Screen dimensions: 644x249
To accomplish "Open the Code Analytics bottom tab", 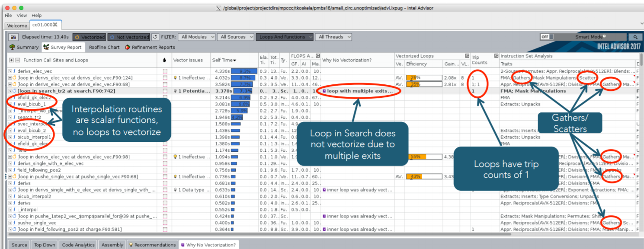I will (78, 245).
